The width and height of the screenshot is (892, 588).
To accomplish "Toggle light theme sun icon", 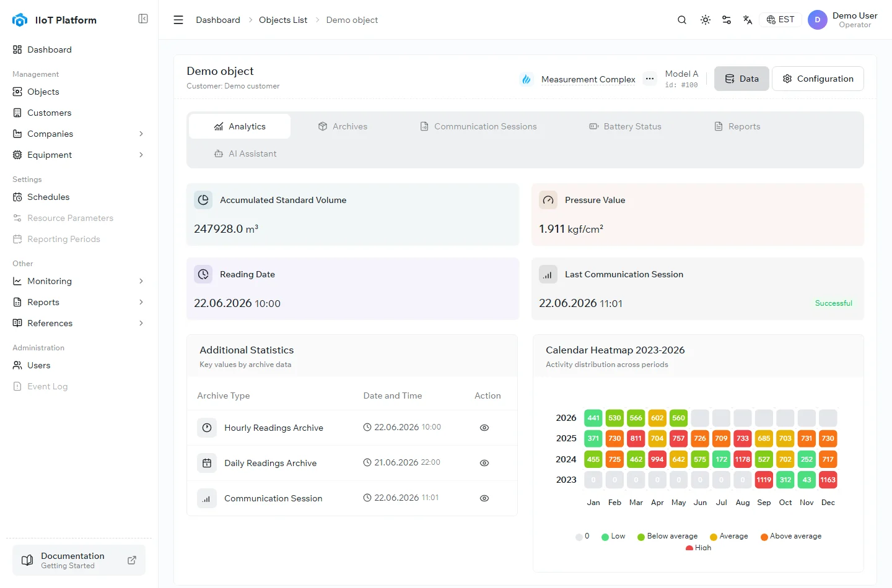I will (706, 20).
